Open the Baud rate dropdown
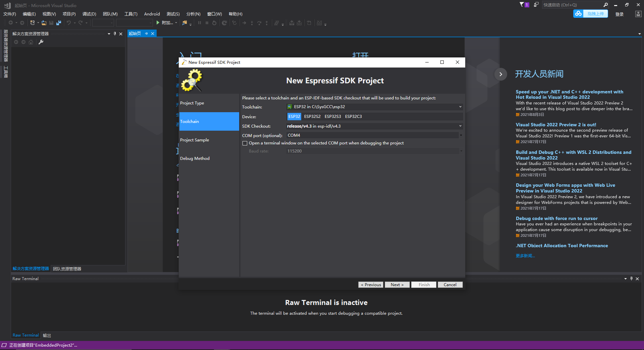The image size is (644, 350). 461,151
